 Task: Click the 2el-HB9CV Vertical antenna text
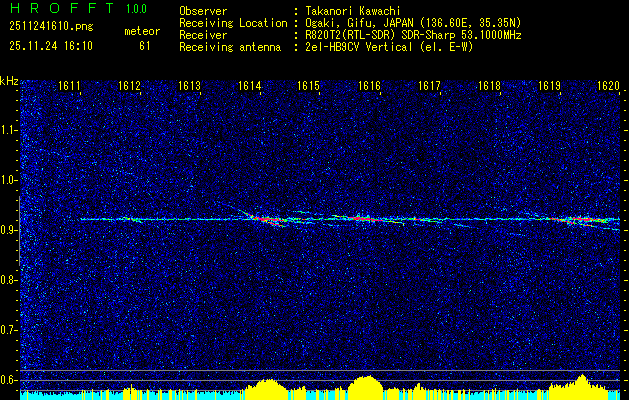(388, 47)
